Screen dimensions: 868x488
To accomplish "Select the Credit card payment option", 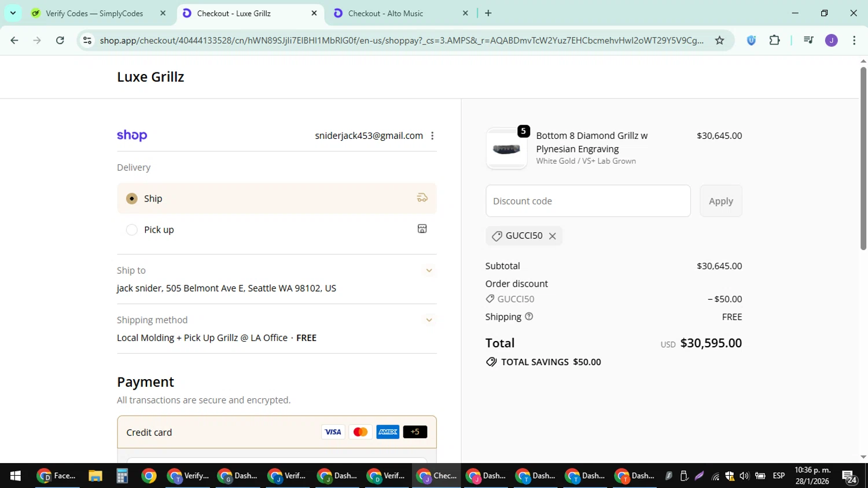I will click(277, 432).
